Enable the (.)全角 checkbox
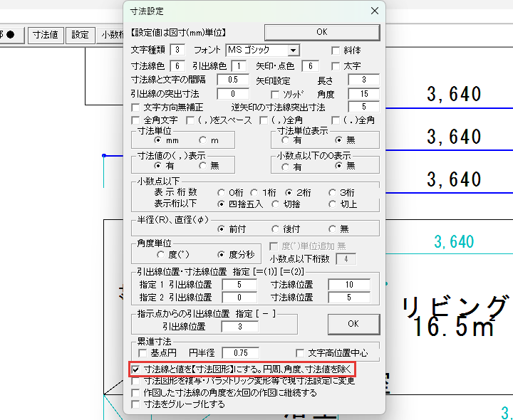The width and height of the screenshot is (513, 420). [336, 120]
